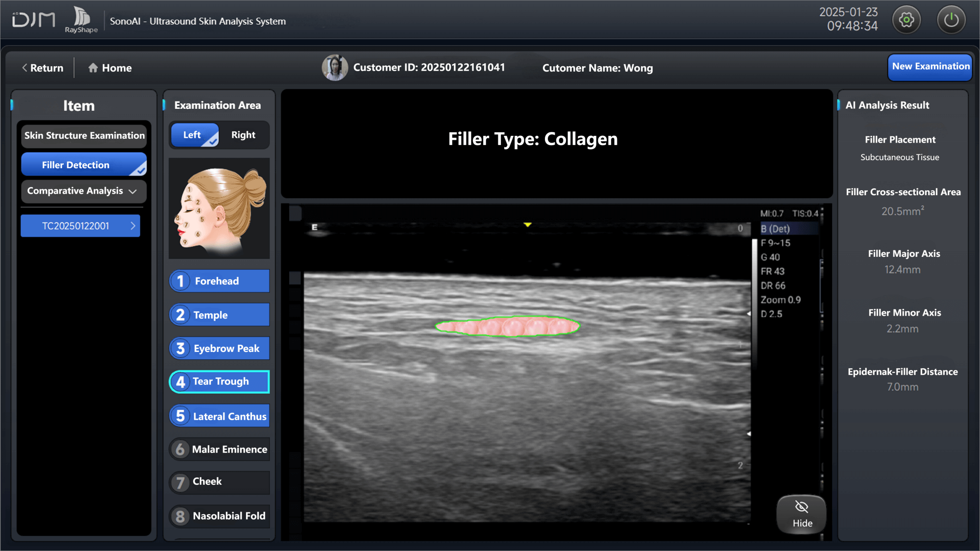Screen dimensions: 980x551
Task: Click the number 1 Forehead circle icon
Action: (x=180, y=281)
